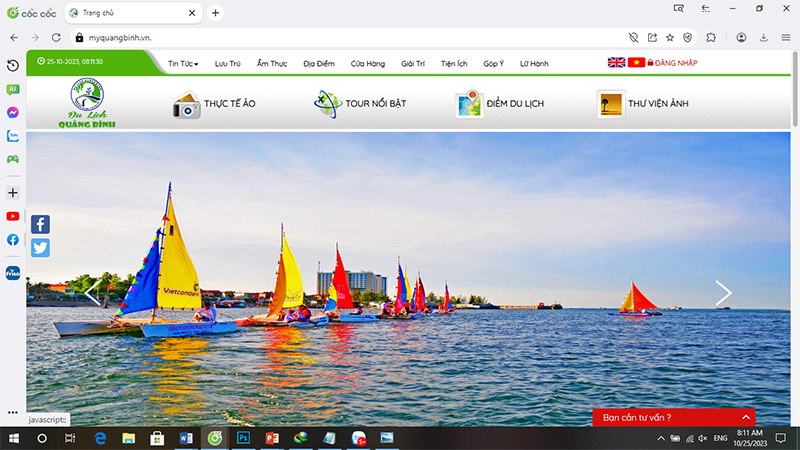Expand the 'Bạn cần tư vấn ?' chat panel

(673, 417)
